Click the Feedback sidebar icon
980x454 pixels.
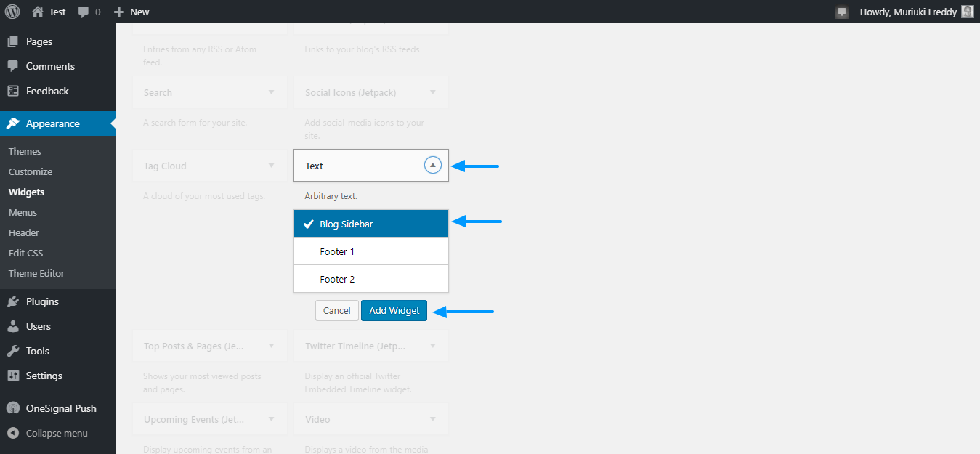tap(13, 91)
